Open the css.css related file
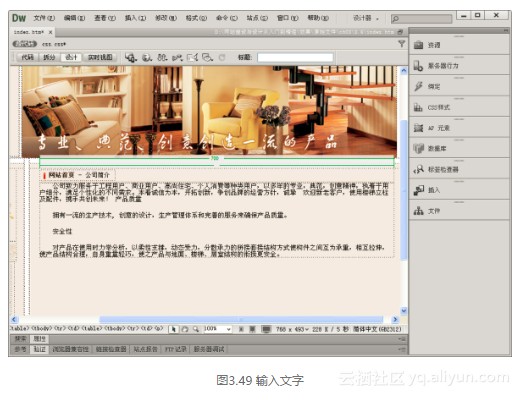The width and height of the screenshot is (520, 397). coord(54,44)
